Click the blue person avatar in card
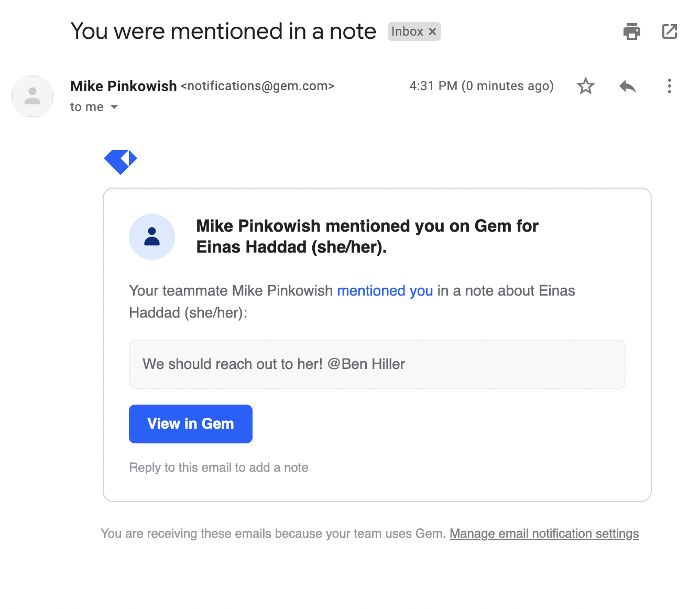700x609 pixels. click(x=152, y=237)
